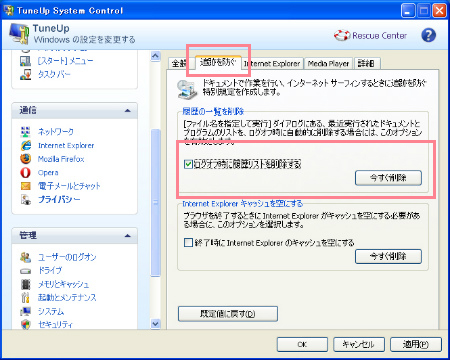Click the 起動とメンテナンス icon

pos(26,298)
